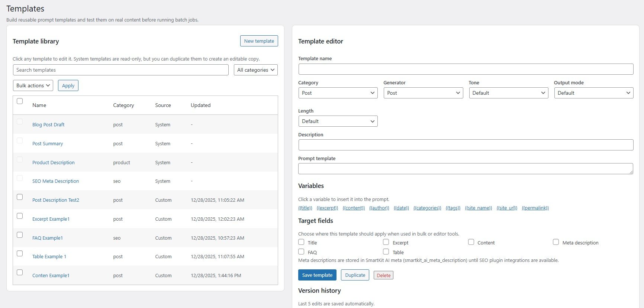
Task: Expand the Bulk actions dropdown
Action: tap(33, 85)
